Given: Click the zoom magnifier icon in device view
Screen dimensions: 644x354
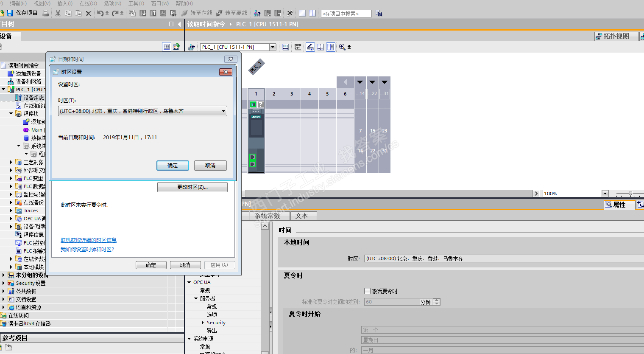Looking at the screenshot, I should pyautogui.click(x=342, y=47).
